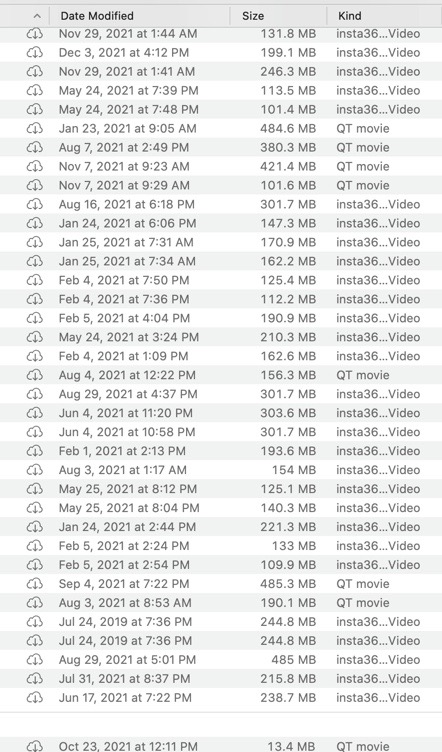Download the Aug 7, 2021 2:49 PM file
442x752 pixels.
coord(35,148)
